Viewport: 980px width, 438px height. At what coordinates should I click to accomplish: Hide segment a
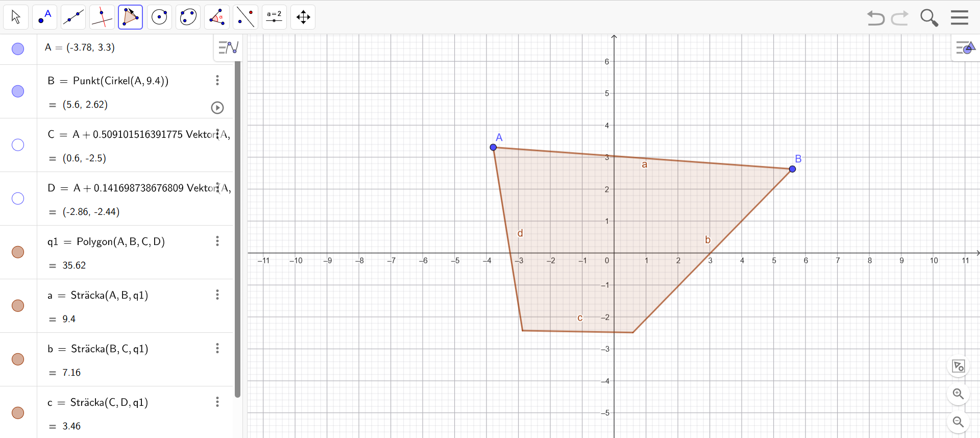pyautogui.click(x=18, y=306)
